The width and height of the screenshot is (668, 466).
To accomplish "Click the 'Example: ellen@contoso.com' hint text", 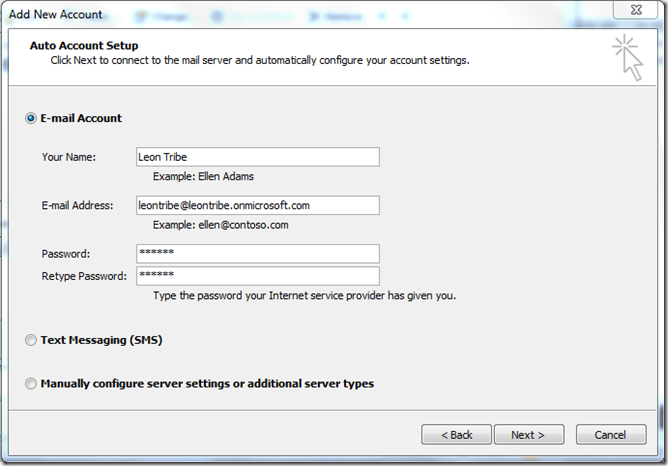I will click(x=221, y=225).
